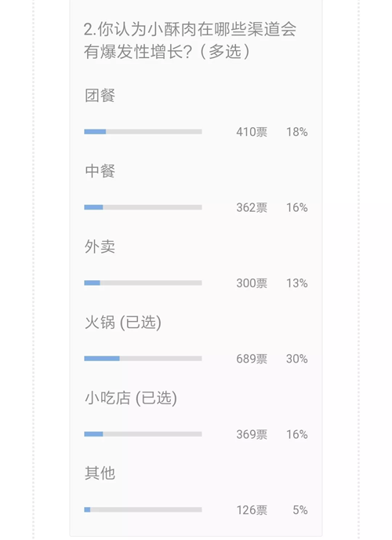The width and height of the screenshot is (392, 540).
Task: Click the 火锅 (已选) option label
Action: click(x=123, y=323)
